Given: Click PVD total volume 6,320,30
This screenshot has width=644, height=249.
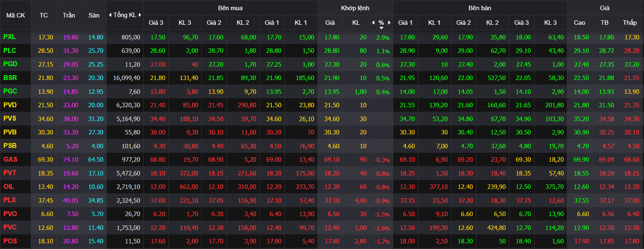Looking at the screenshot, I should click(128, 105).
